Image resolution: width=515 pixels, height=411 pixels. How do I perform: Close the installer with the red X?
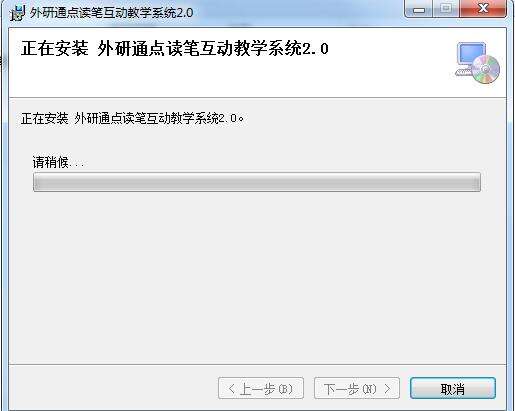(483, 9)
